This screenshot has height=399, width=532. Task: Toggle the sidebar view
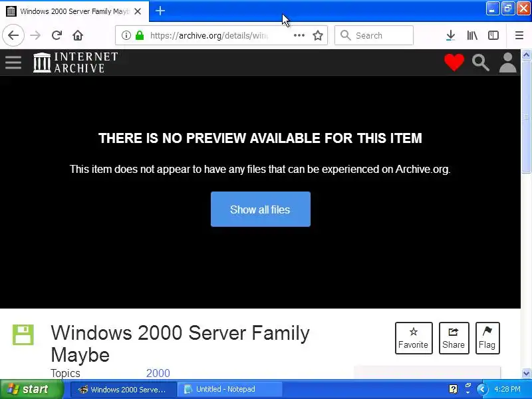point(493,35)
